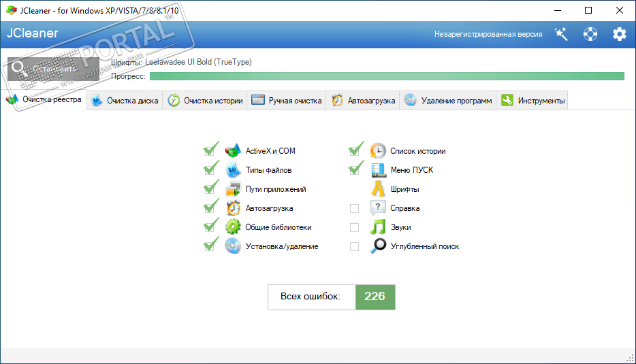Click the window resize grip in corner
This screenshot has height=364, width=636.
631,359
